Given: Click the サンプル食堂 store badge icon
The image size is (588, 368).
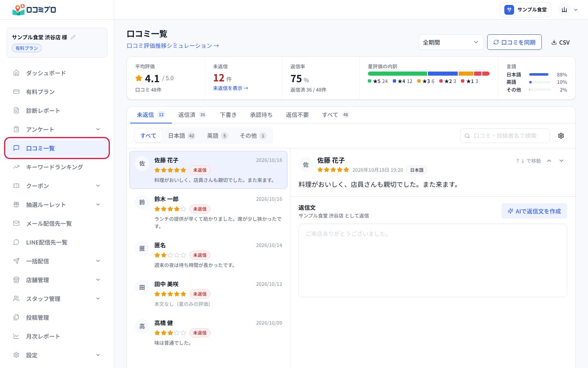Looking at the screenshot, I should coord(509,10).
